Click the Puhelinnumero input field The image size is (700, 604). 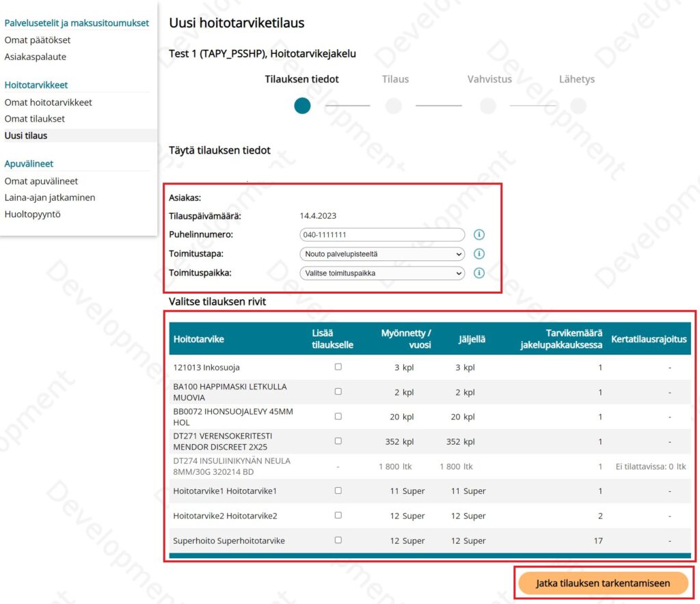point(382,235)
